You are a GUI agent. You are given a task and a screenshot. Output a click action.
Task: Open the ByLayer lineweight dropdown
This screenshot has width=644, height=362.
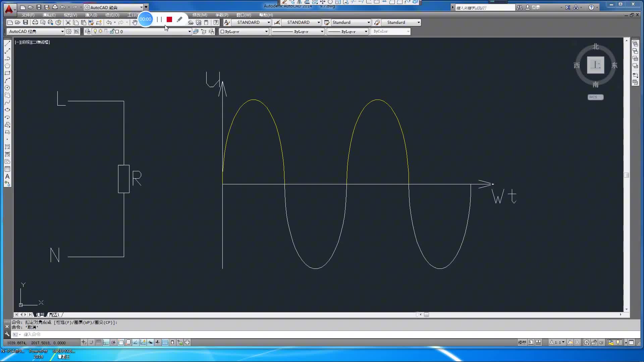(x=366, y=32)
